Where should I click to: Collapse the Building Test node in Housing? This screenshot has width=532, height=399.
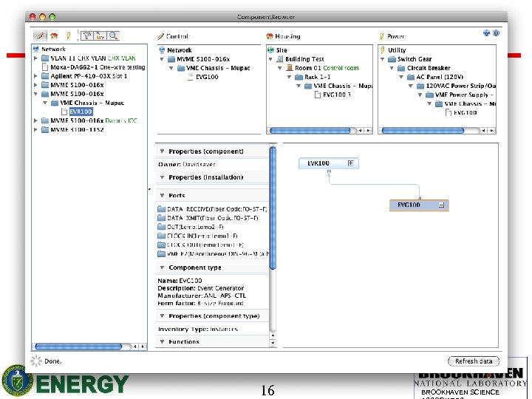[x=270, y=59]
